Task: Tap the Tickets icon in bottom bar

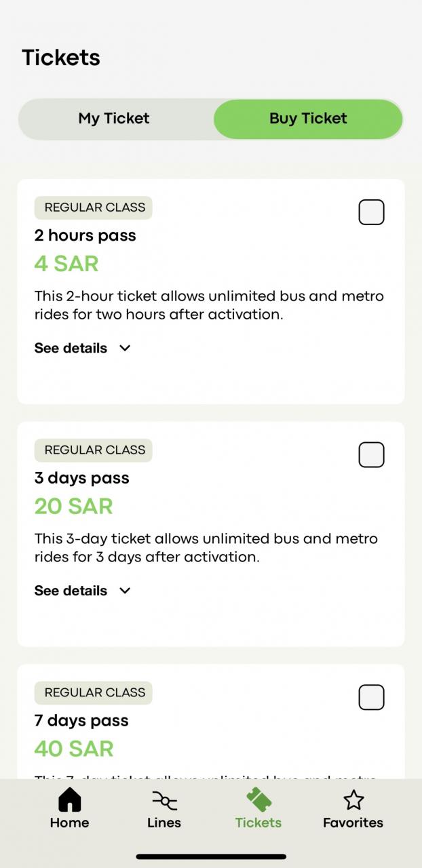Action: point(258,800)
